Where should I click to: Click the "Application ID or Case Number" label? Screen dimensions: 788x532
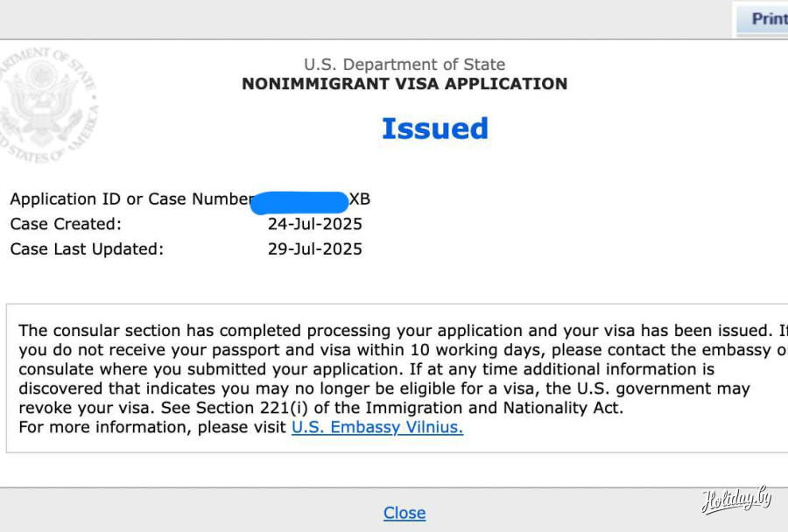point(131,199)
